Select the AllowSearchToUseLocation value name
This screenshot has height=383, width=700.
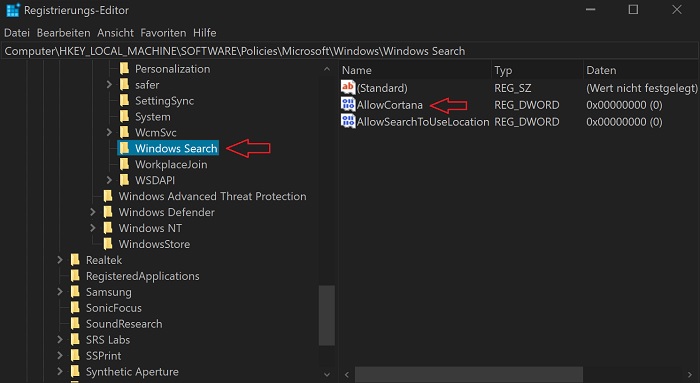tap(423, 122)
